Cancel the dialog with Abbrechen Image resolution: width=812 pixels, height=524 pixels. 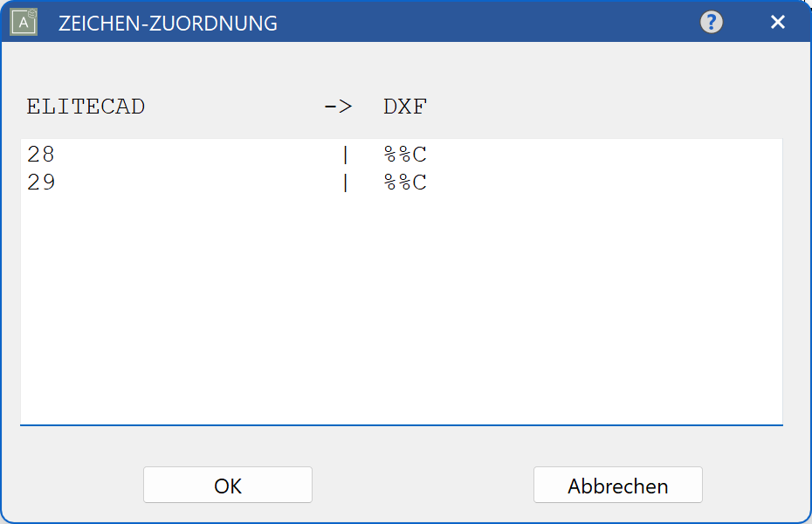click(617, 485)
